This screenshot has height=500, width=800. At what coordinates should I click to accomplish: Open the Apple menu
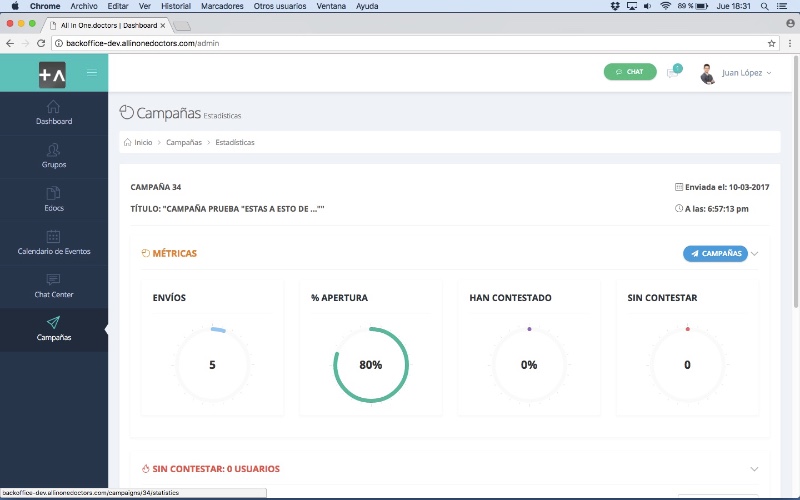point(15,6)
